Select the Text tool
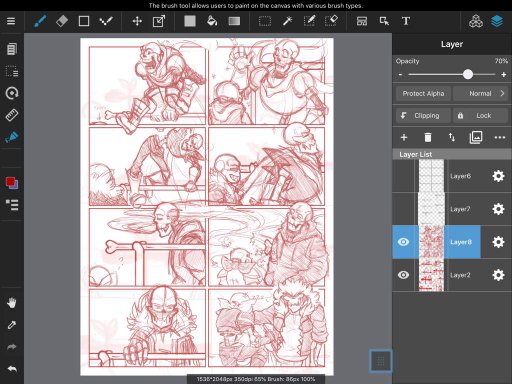512x384 pixels. tap(406, 21)
